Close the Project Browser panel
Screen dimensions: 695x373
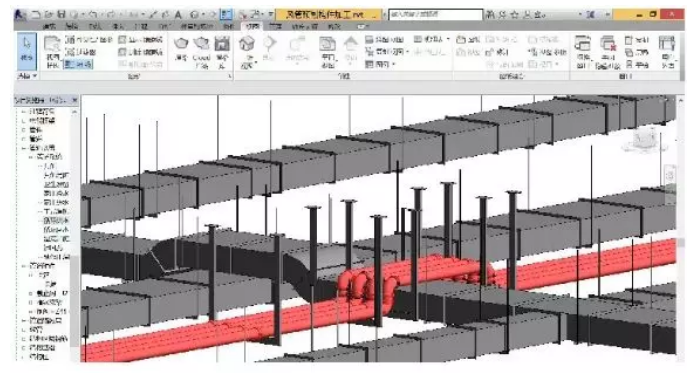click(x=74, y=100)
